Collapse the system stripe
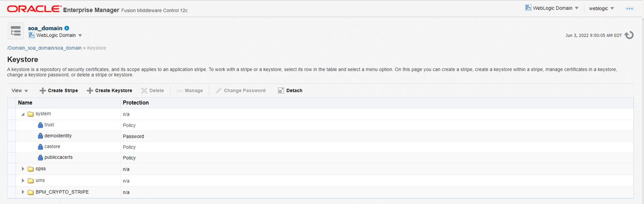 click(23, 114)
